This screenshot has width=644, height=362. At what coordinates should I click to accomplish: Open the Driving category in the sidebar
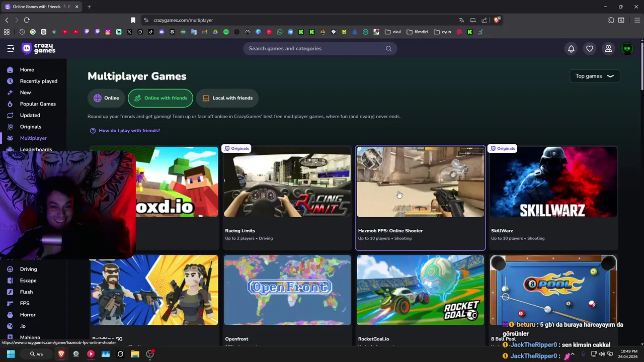tap(28, 269)
